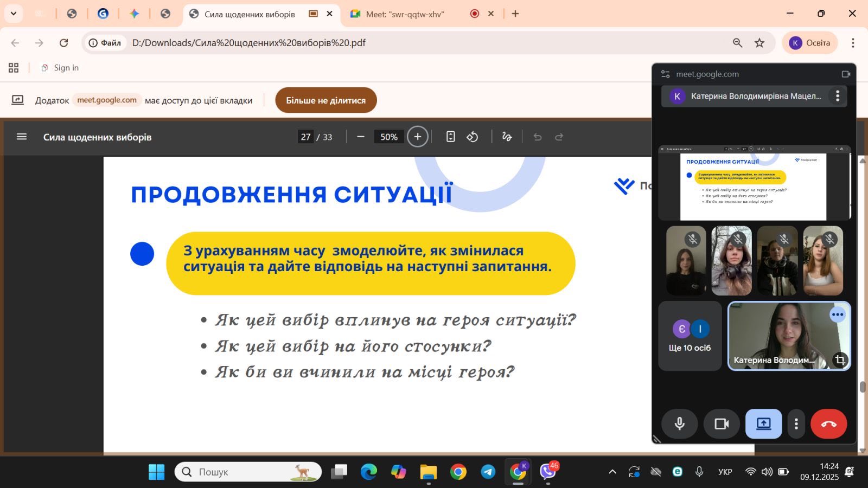Return to Meet tab from picture-in-picture icon
The height and width of the screenshot is (488, 868).
click(846, 74)
